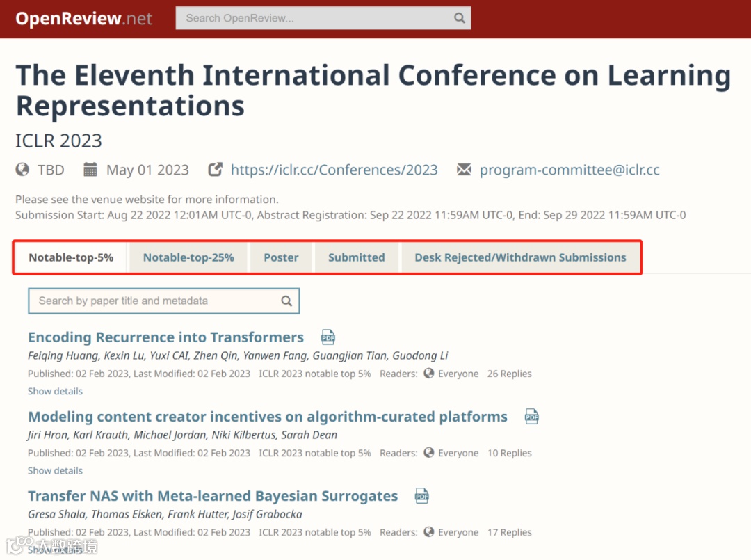The height and width of the screenshot is (560, 751).
Task: Click the paper search magnifier icon
Action: point(286,301)
